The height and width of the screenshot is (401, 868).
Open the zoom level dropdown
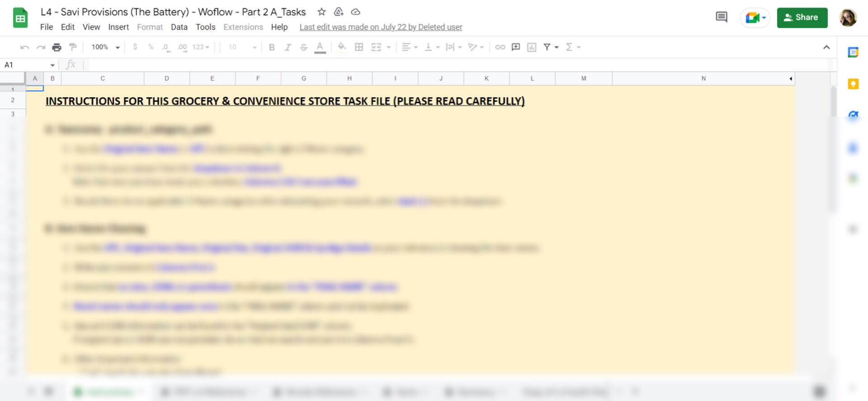pos(105,47)
